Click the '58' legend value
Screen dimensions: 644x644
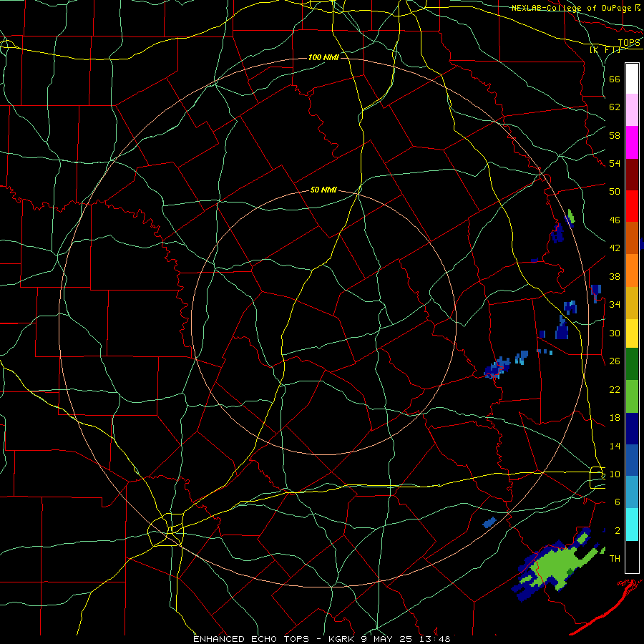(x=615, y=135)
